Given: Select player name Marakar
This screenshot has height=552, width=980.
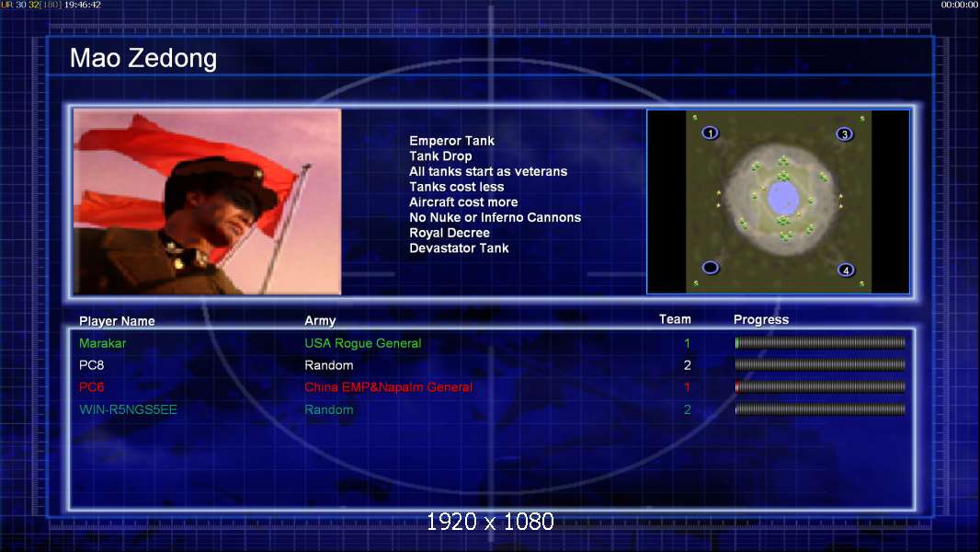Looking at the screenshot, I should coord(102,343).
